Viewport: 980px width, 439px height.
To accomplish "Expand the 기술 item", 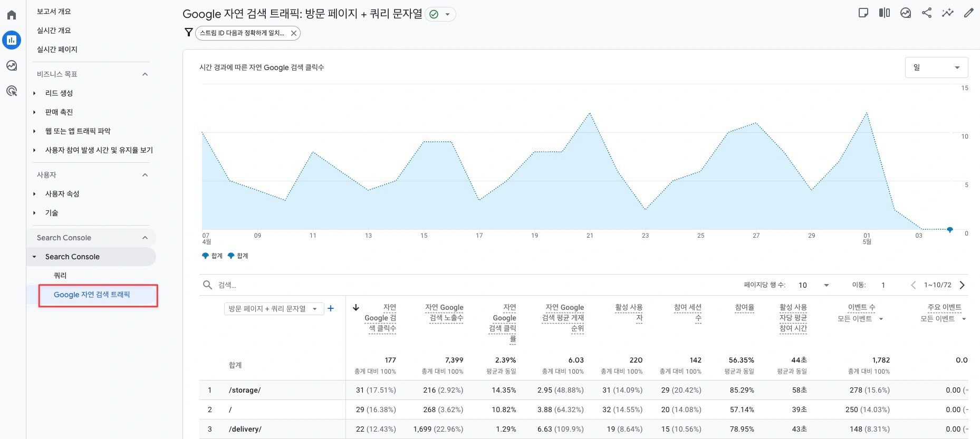I will click(35, 213).
